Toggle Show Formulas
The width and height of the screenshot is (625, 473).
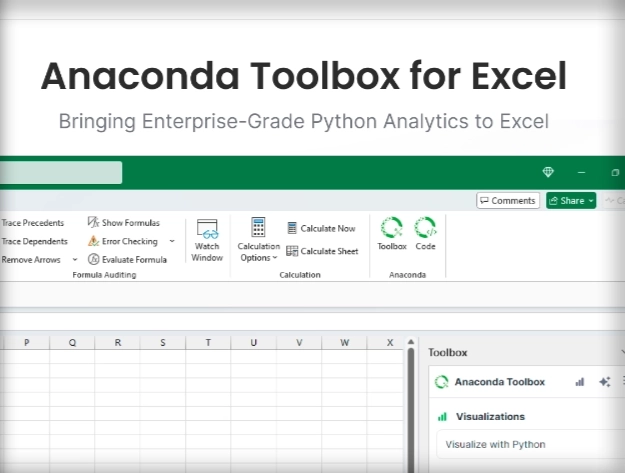coord(124,222)
